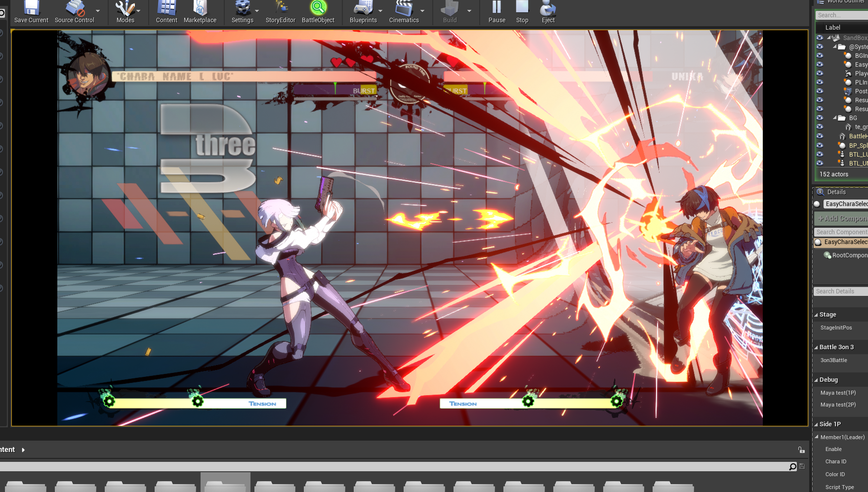Screen dimensions: 868x492
Task: Open the Settings dropdown arrow
Action: 257,10
